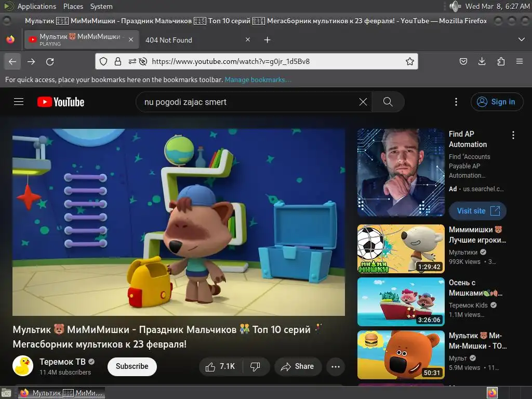Open the Firefox downloads panel
The height and width of the screenshot is (399, 532).
(482, 61)
